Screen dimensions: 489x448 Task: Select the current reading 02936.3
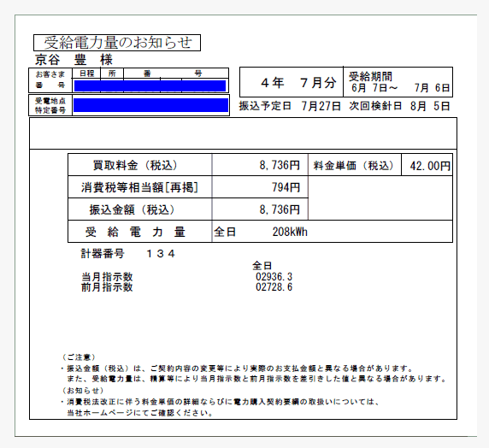274,277
